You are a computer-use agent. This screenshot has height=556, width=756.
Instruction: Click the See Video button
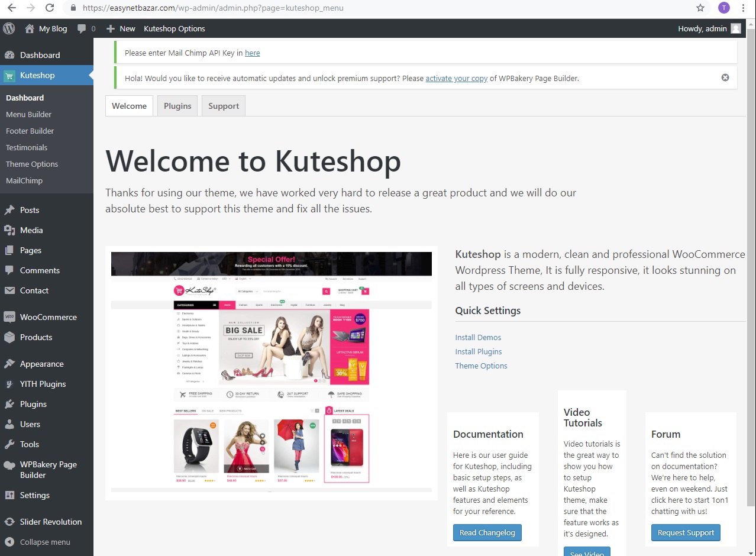pyautogui.click(x=587, y=552)
